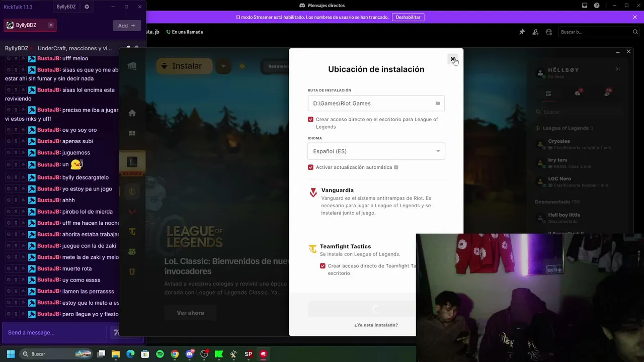Toggle Teamfight Tactics desktop shortcut checkbox
The width and height of the screenshot is (644, 362).
[323, 266]
